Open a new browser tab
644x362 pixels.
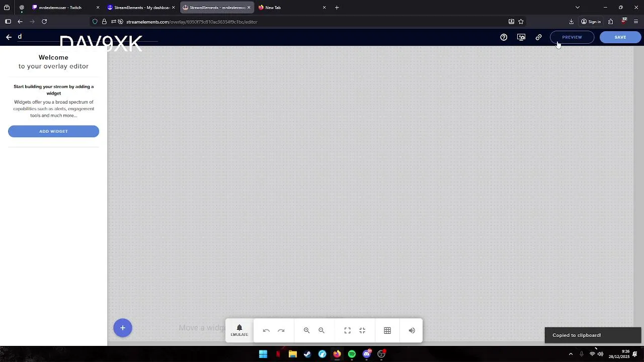point(337,8)
